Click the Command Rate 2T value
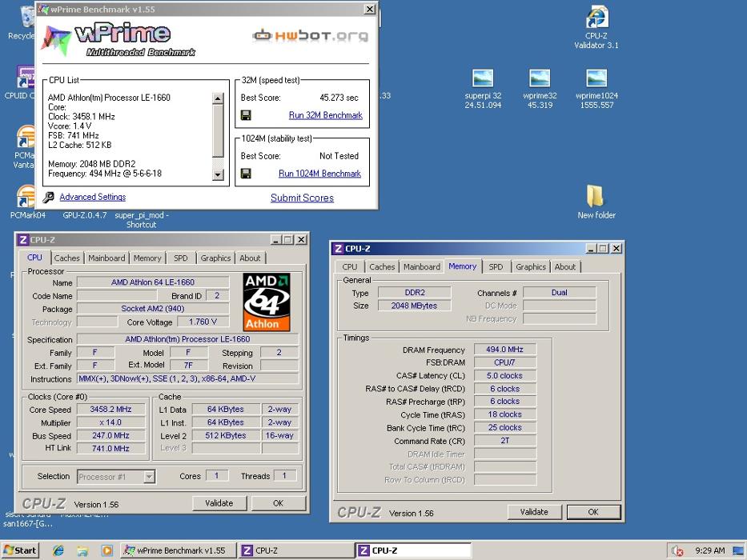 click(505, 441)
